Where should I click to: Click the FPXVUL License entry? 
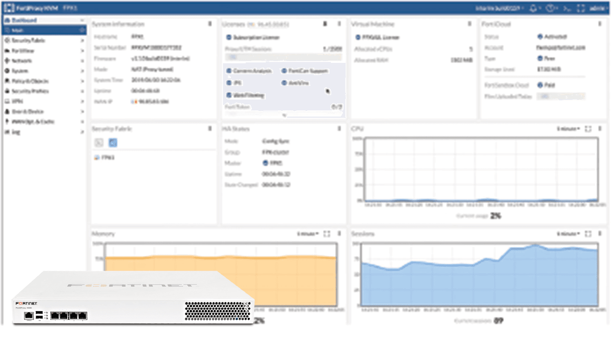tap(378, 38)
